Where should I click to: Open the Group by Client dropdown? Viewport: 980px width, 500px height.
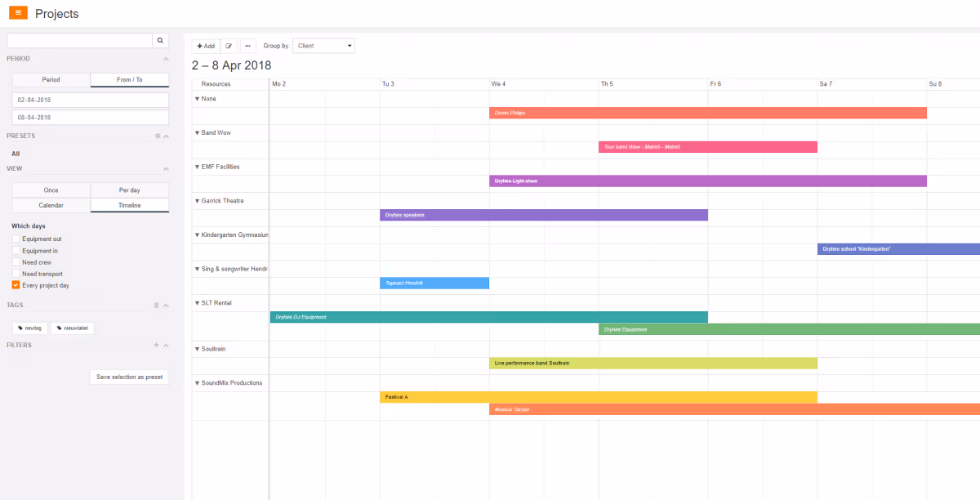tap(323, 46)
